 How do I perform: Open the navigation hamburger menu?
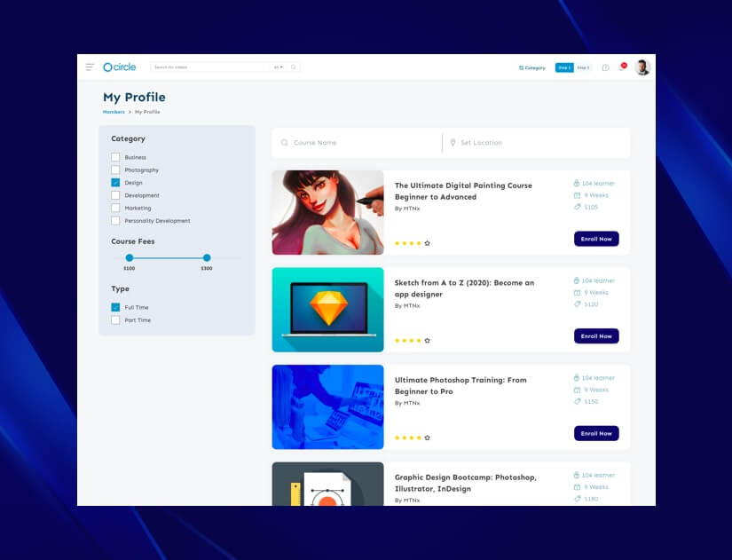[90, 67]
